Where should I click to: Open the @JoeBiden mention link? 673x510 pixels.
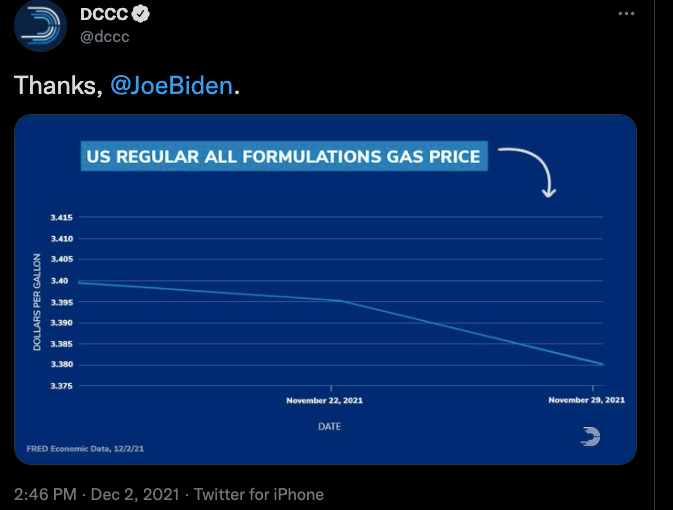click(170, 86)
